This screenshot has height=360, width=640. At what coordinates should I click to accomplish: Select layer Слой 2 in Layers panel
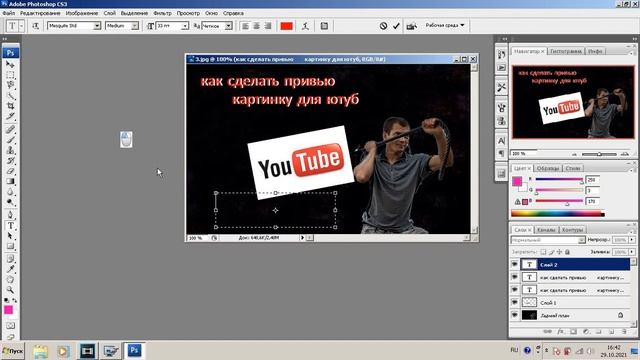click(576, 264)
